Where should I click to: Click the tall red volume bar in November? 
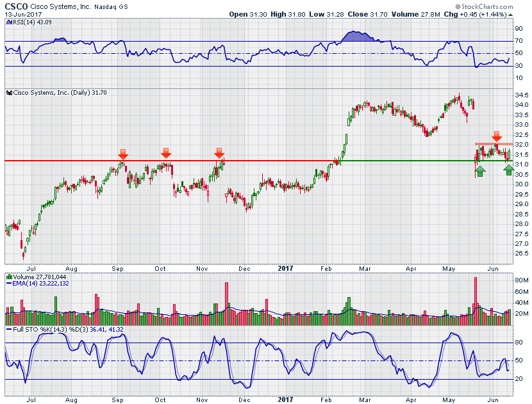(227, 303)
